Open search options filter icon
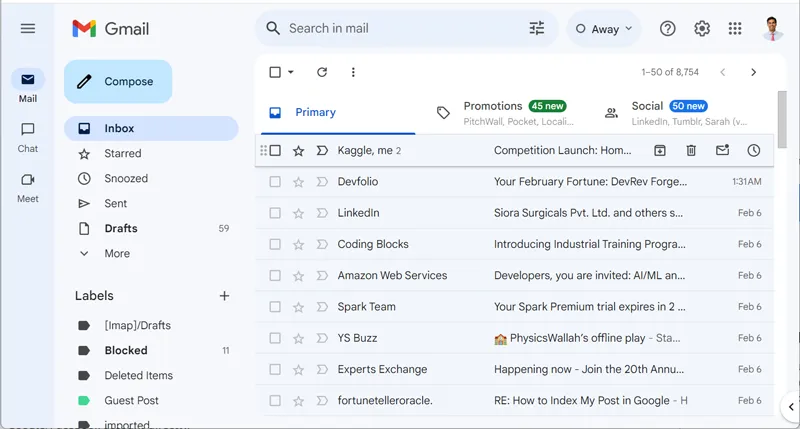 click(x=536, y=28)
